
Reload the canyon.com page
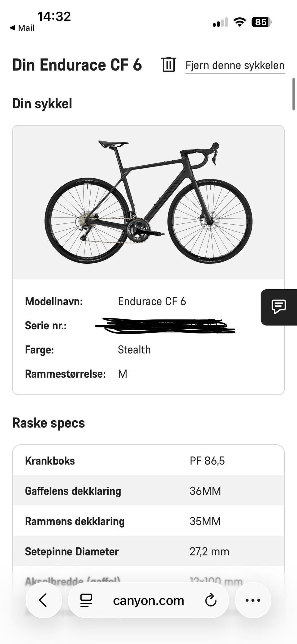click(x=211, y=600)
